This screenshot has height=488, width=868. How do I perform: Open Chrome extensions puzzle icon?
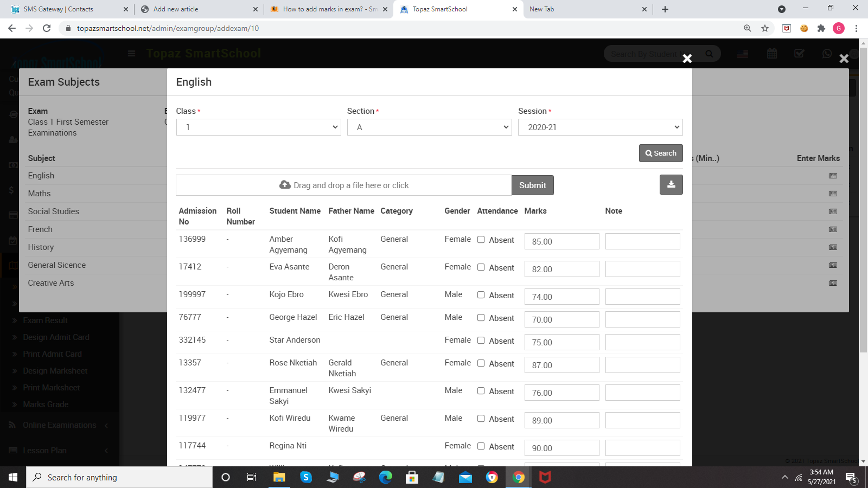pos(821,28)
